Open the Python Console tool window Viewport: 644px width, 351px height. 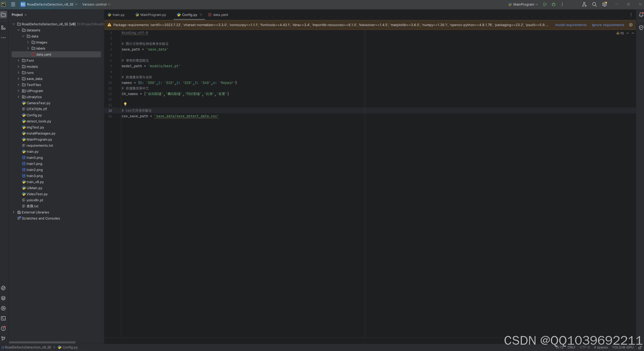coord(3,288)
